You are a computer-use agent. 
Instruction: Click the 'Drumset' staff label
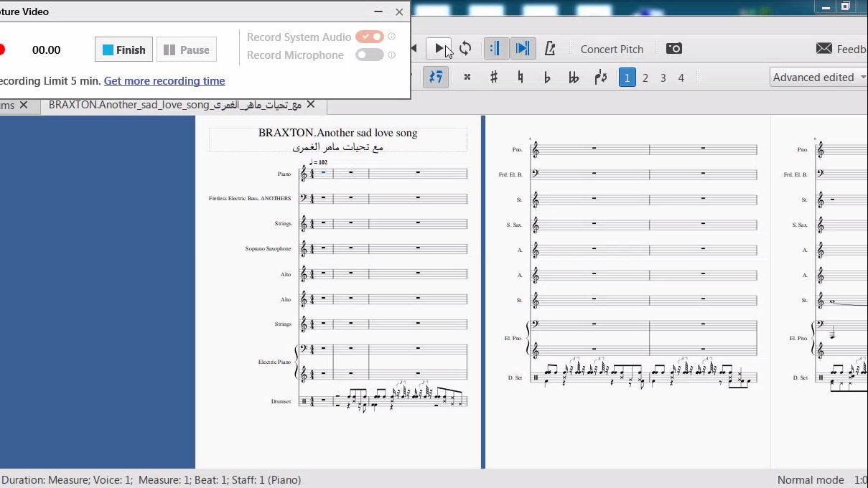tap(281, 401)
